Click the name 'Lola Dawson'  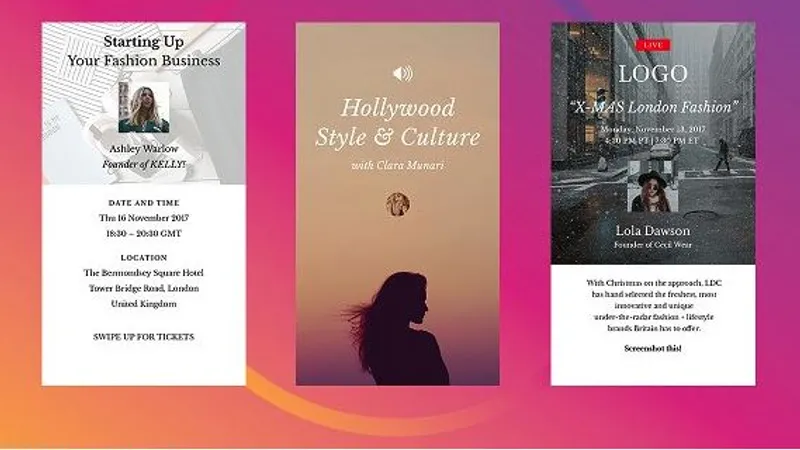tap(653, 231)
